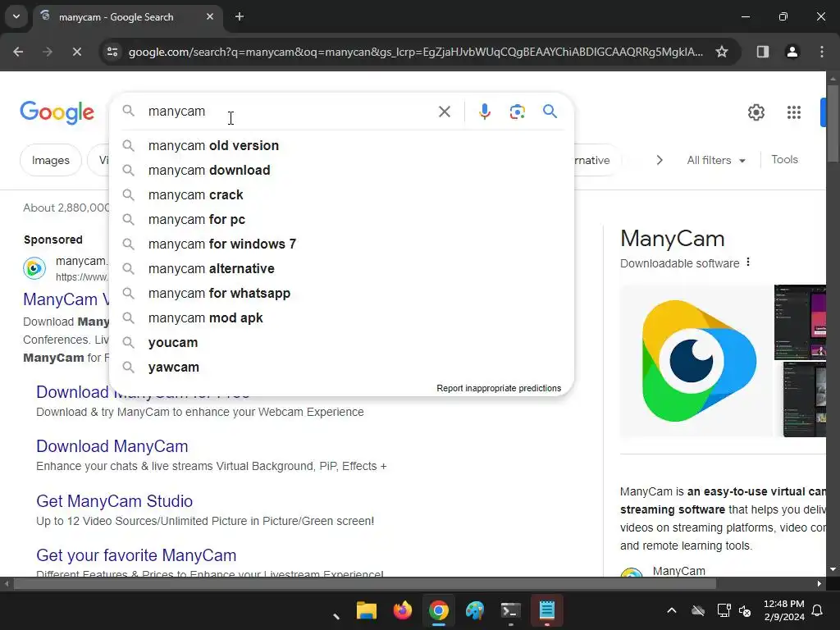Expand more filter chips with right arrow

pos(660,160)
